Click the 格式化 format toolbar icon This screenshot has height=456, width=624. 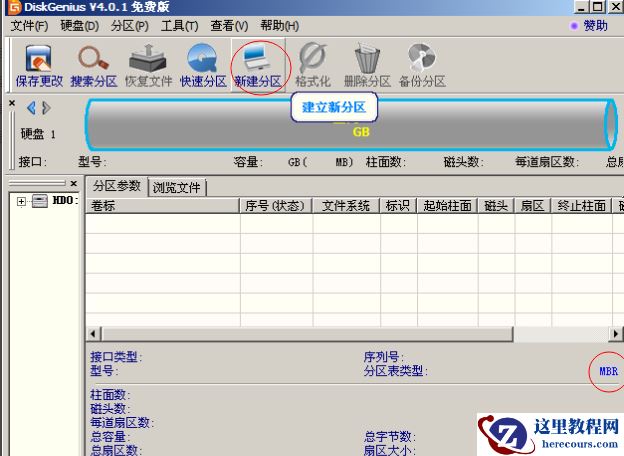coord(313,66)
